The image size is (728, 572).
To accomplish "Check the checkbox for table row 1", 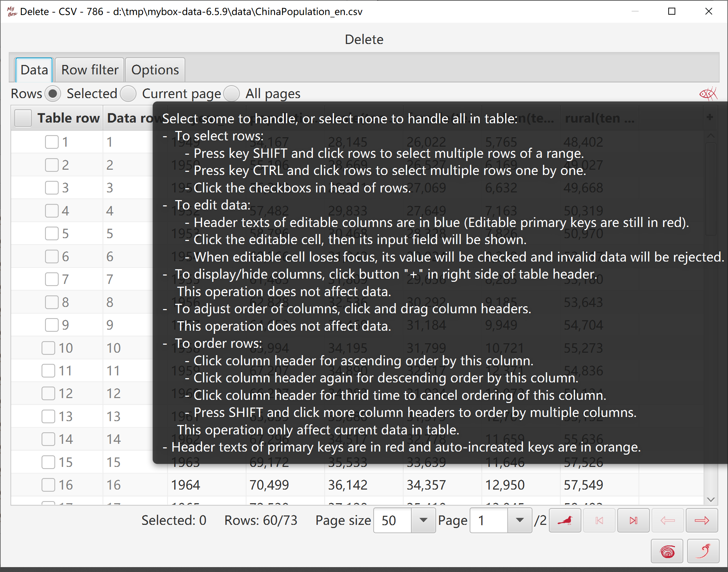I will [x=52, y=142].
